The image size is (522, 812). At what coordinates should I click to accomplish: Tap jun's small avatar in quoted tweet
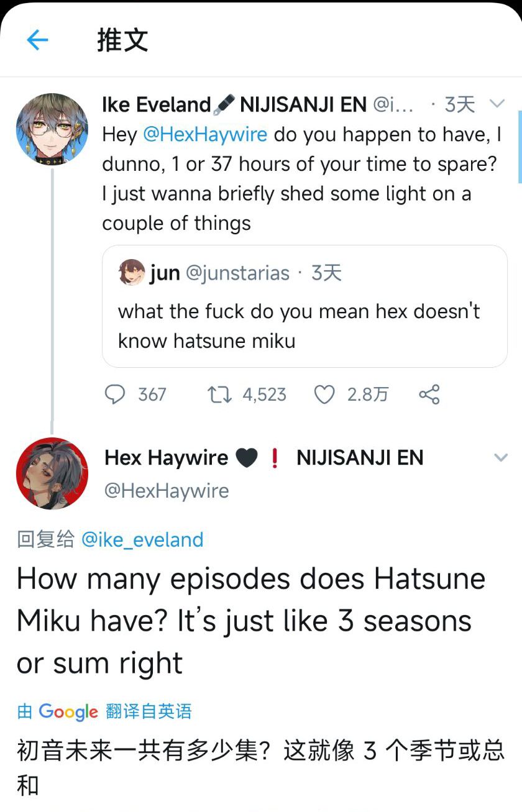(x=131, y=273)
